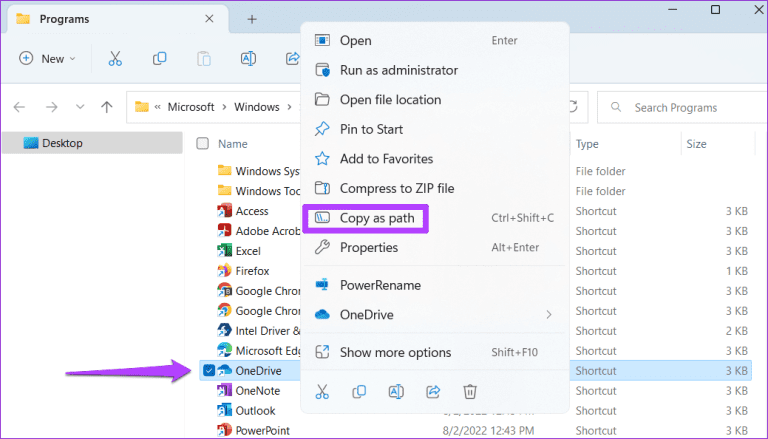Open the Show more options entry

[x=395, y=352]
